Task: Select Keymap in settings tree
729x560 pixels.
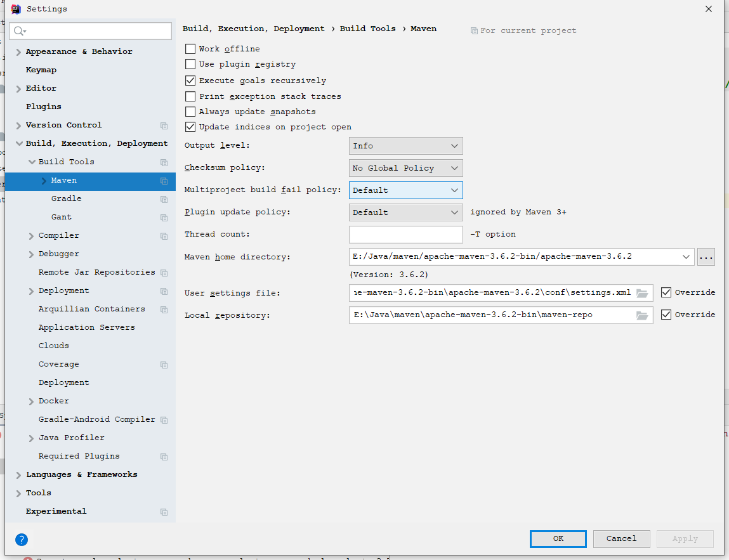Action: (41, 70)
